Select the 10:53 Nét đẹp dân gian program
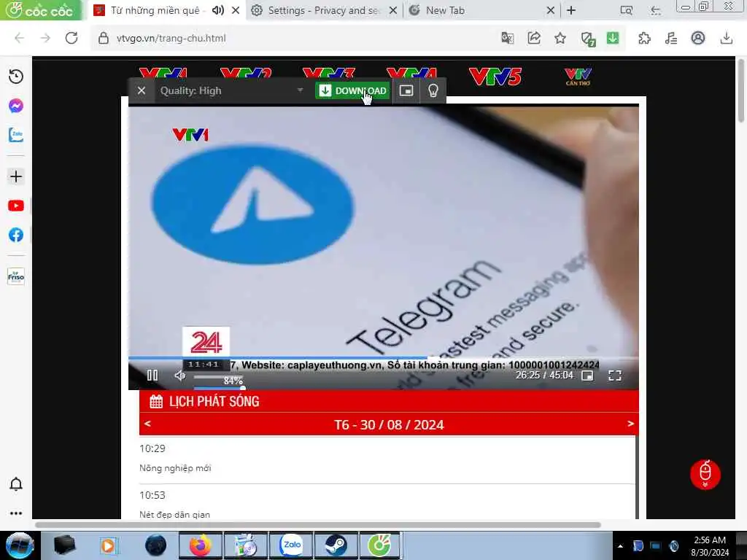This screenshot has height=560, width=747. click(387, 504)
